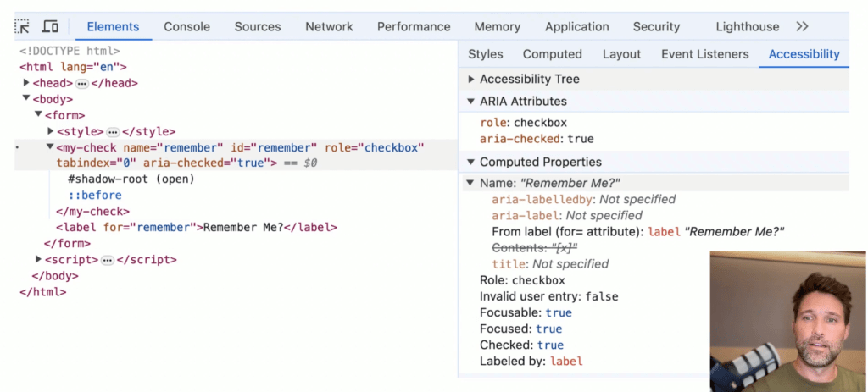
Task: Expand the style element node
Action: (x=50, y=131)
